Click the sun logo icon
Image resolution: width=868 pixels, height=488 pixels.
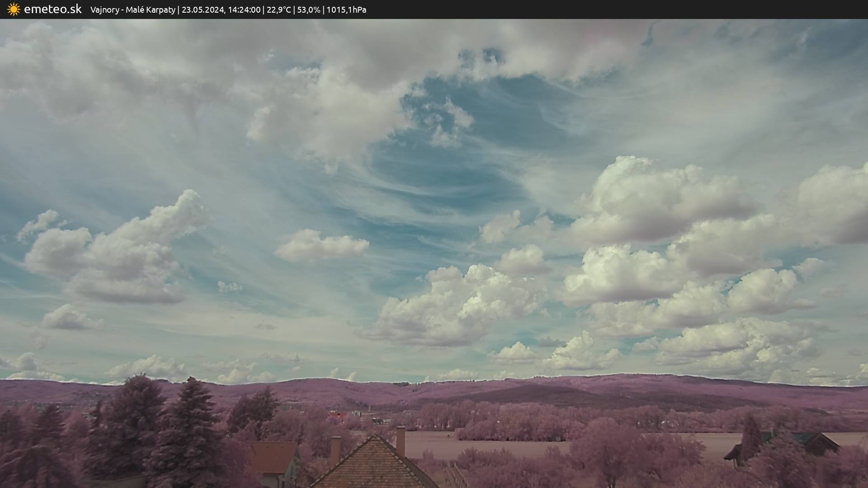tap(14, 9)
